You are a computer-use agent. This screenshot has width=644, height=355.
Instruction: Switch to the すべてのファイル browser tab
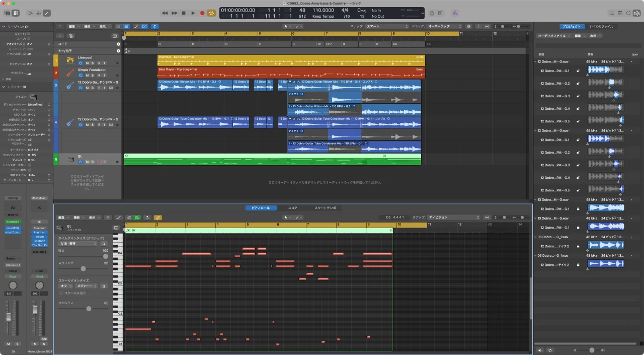tap(601, 27)
